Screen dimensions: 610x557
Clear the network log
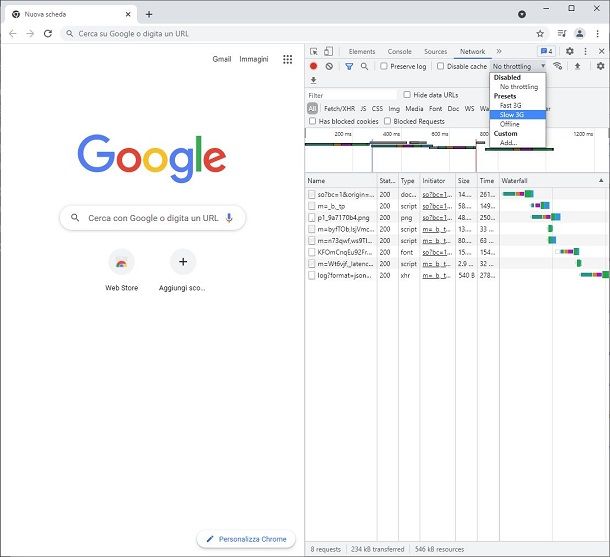coord(329,66)
